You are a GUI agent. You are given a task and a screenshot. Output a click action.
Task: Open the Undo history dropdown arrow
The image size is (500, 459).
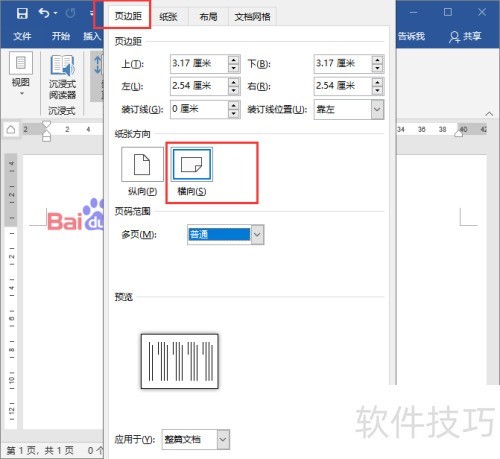click(x=56, y=13)
